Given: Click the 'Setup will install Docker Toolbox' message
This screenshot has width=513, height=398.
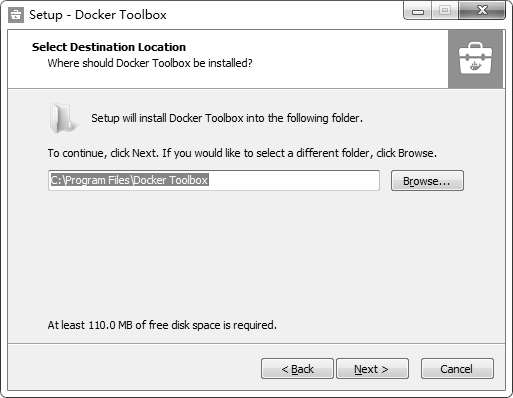Looking at the screenshot, I should (227, 118).
